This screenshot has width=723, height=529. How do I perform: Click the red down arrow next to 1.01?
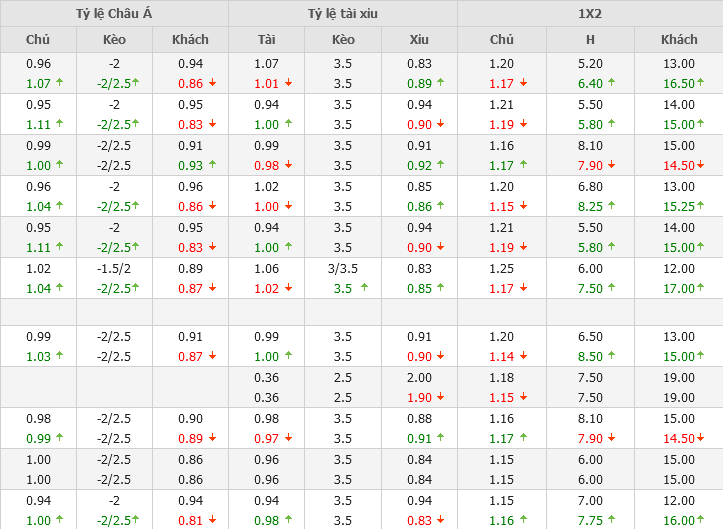pyautogui.click(x=288, y=84)
